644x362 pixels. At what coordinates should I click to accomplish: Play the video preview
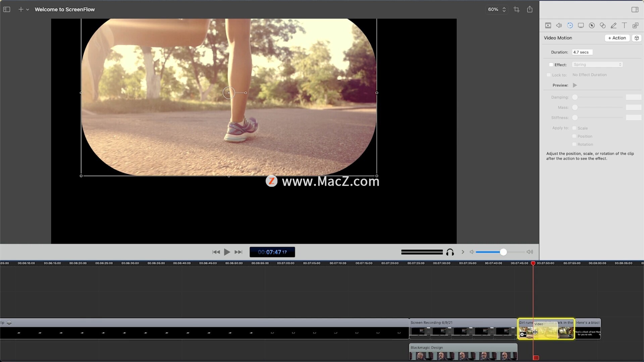click(x=227, y=252)
